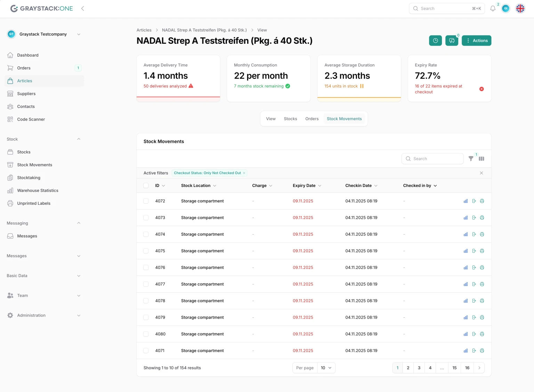
Task: Switch language via UK flag icon
Action: (520, 9)
